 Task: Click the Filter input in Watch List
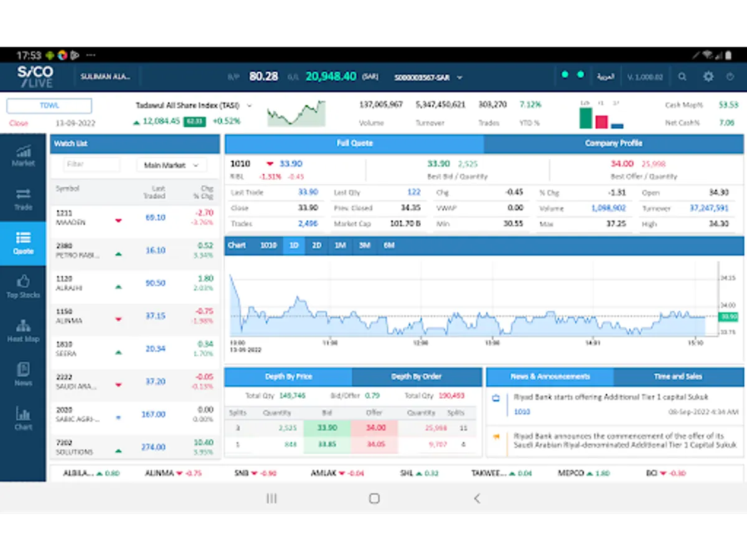(x=92, y=165)
